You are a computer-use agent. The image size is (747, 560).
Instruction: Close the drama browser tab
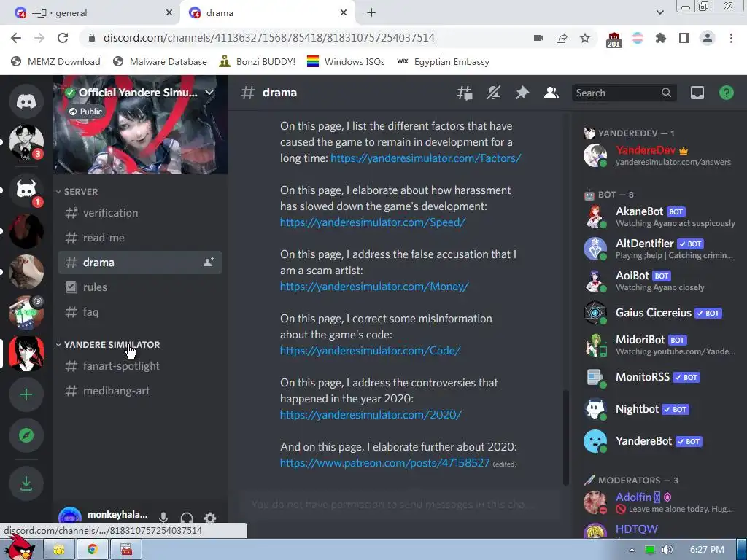[344, 13]
